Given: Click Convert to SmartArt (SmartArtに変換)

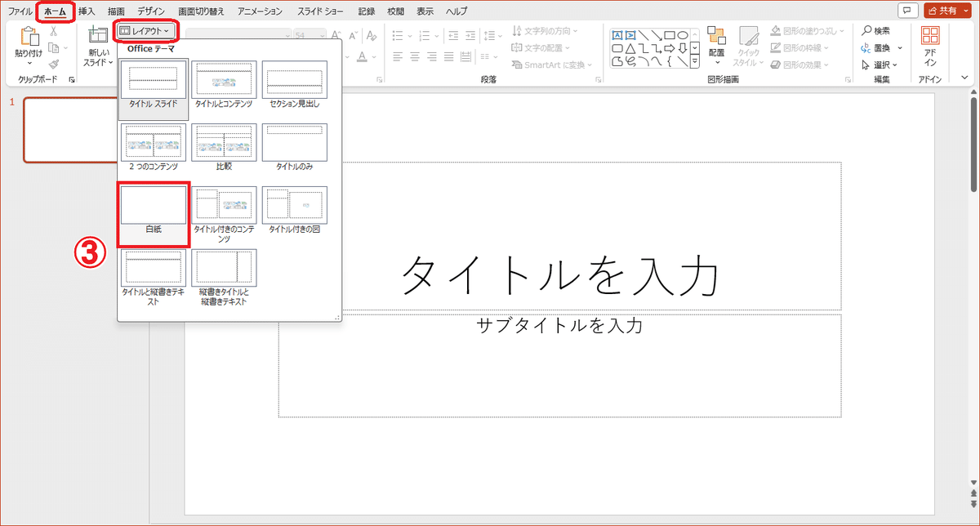Looking at the screenshot, I should pyautogui.click(x=551, y=65).
